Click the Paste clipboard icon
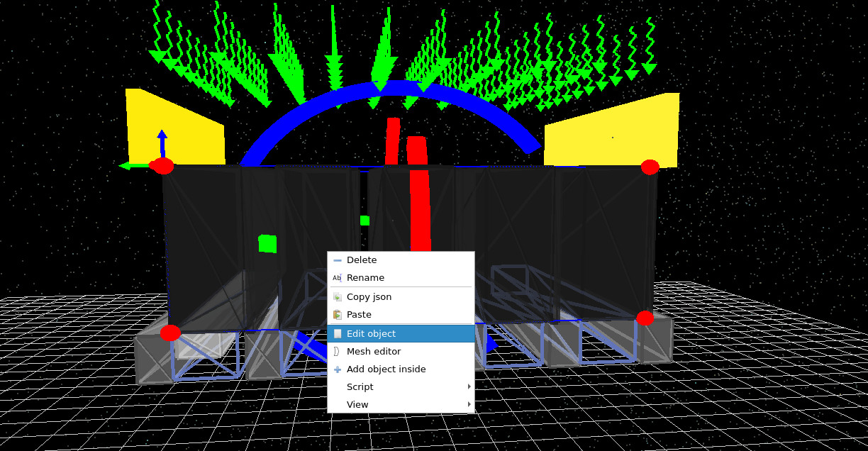Screen dimensions: 868x451 coord(338,315)
